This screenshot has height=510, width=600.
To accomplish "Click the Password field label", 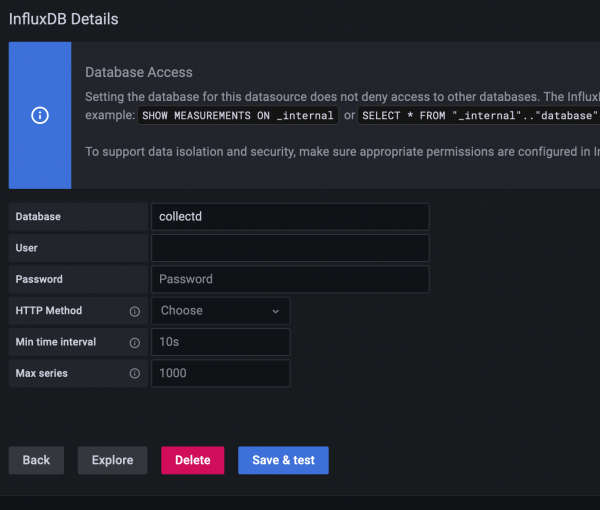I will 39,279.
